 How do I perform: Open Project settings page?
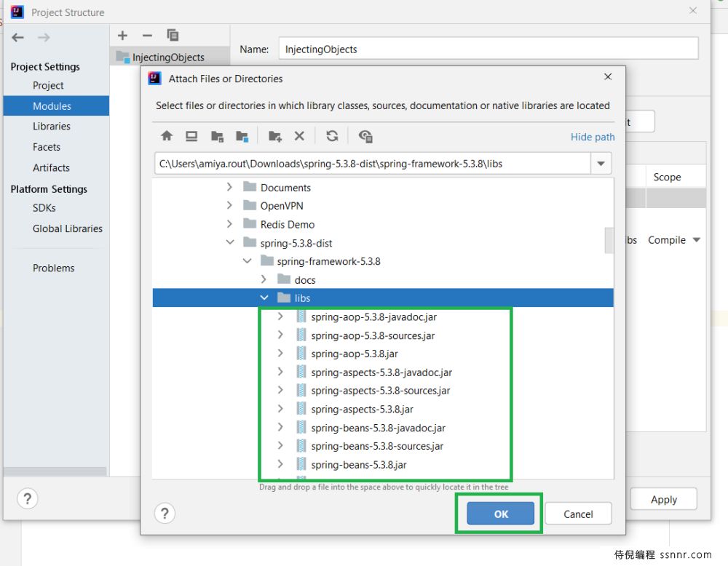click(x=48, y=86)
